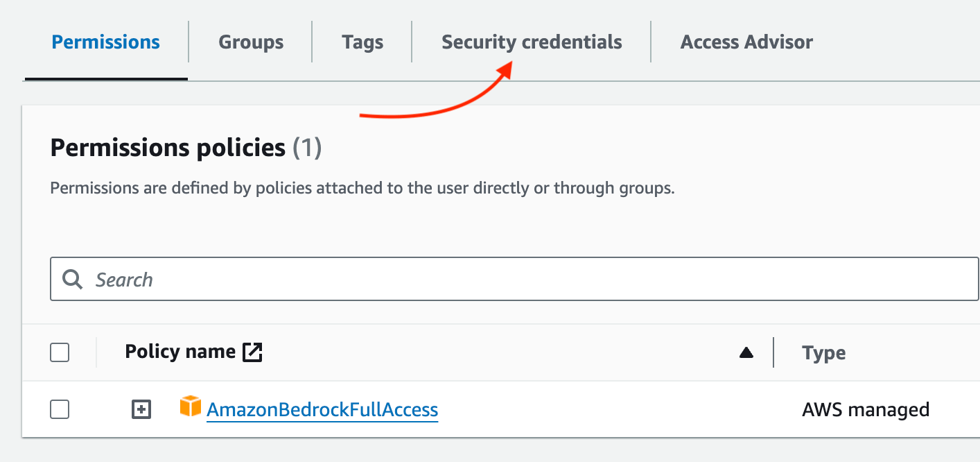Click the external link icon beside Policy name
Screen dimensions: 980x462
coord(252,352)
